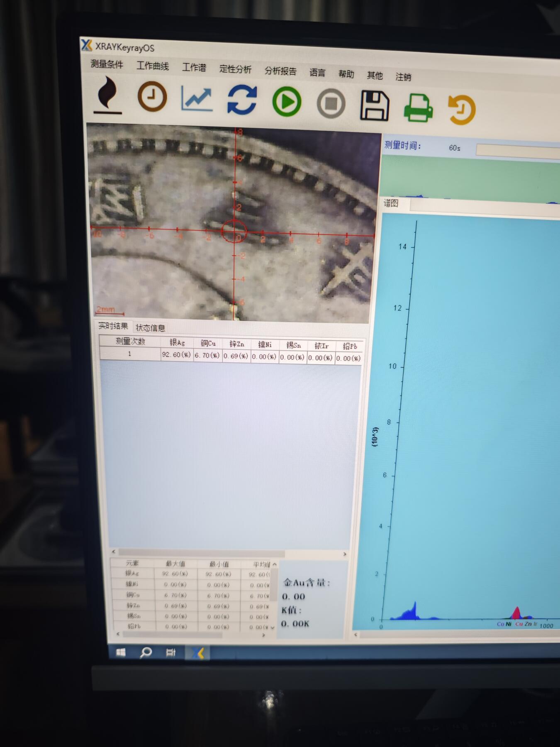Click the 注销 logout menu item
The width and height of the screenshot is (560, 747).
pos(403,77)
